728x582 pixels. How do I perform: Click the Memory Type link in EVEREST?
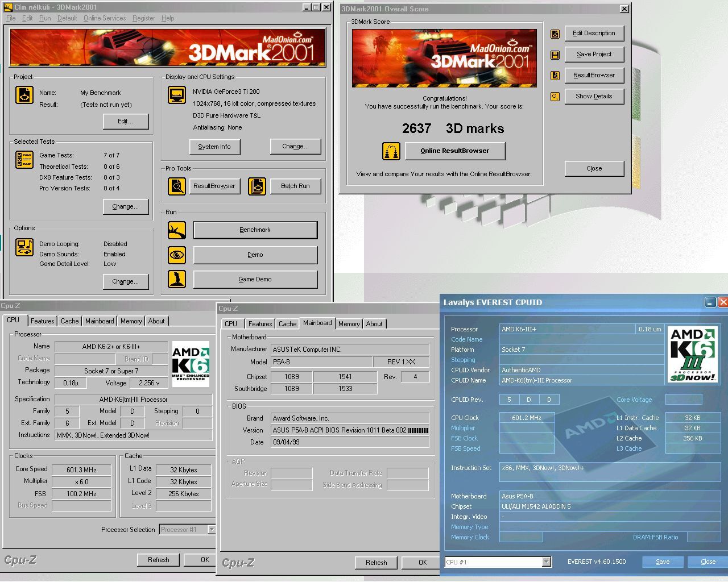point(470,527)
